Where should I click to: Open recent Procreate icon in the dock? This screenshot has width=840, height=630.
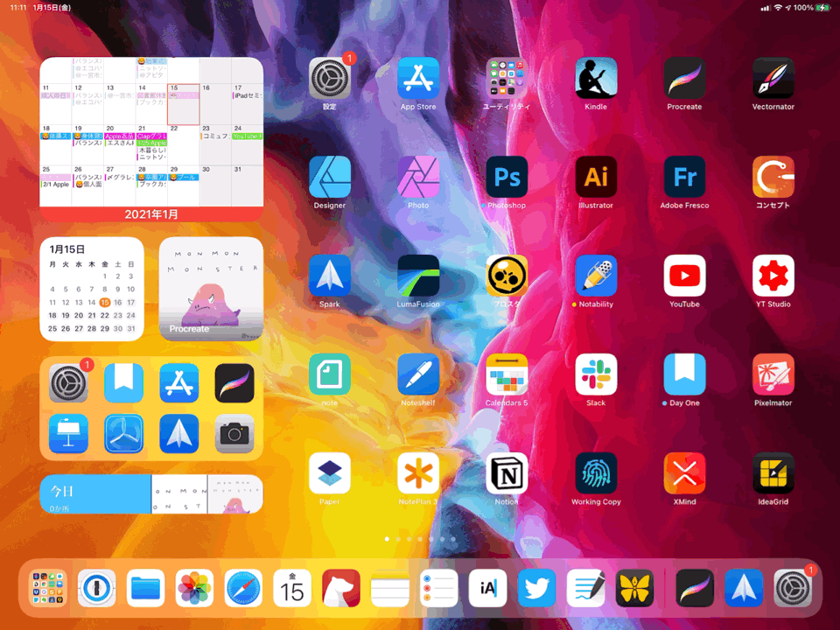(x=695, y=588)
